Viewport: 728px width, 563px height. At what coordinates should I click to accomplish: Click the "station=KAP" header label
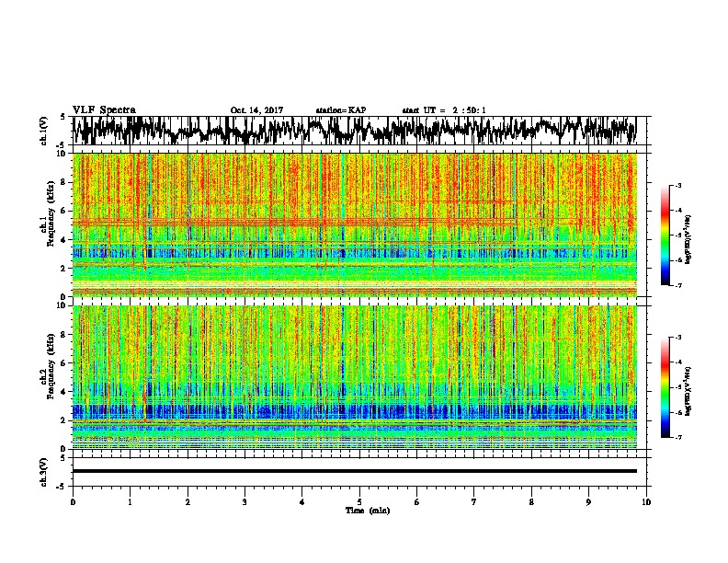[x=341, y=110]
